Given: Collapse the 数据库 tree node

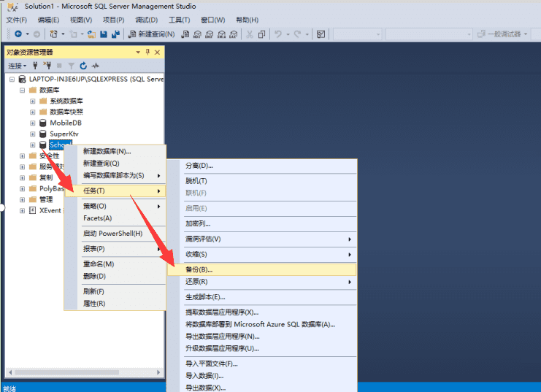Looking at the screenshot, I should pos(23,90).
